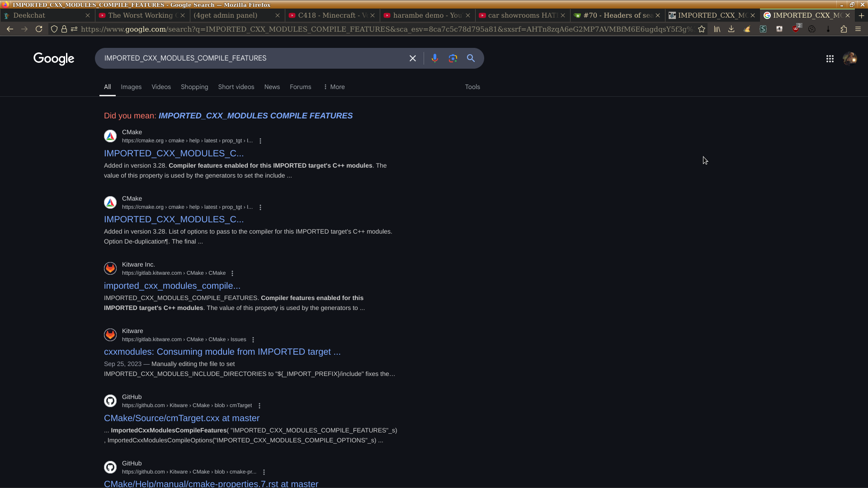Screen dimensions: 868x488
Task: Open the Firefox hamburger menu
Action: pos(858,29)
